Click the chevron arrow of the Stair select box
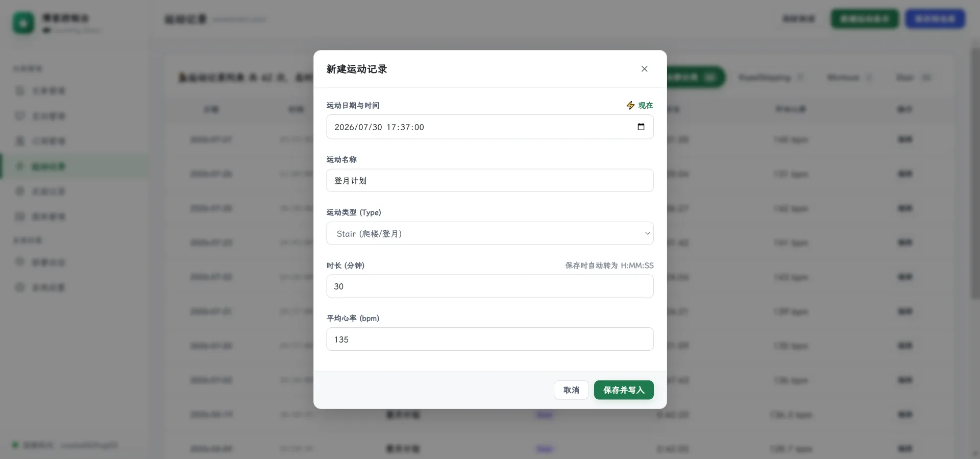Image resolution: width=980 pixels, height=459 pixels. [x=647, y=233]
